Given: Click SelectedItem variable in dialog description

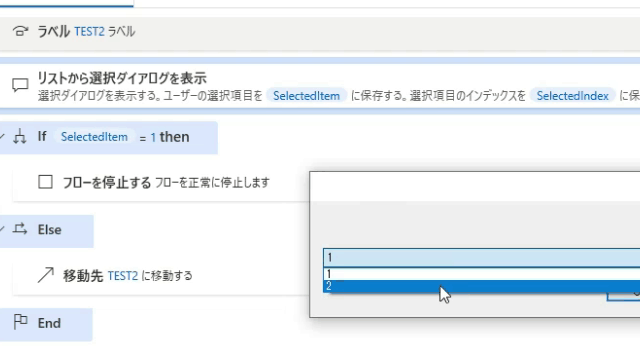Looking at the screenshot, I should coord(306,96).
